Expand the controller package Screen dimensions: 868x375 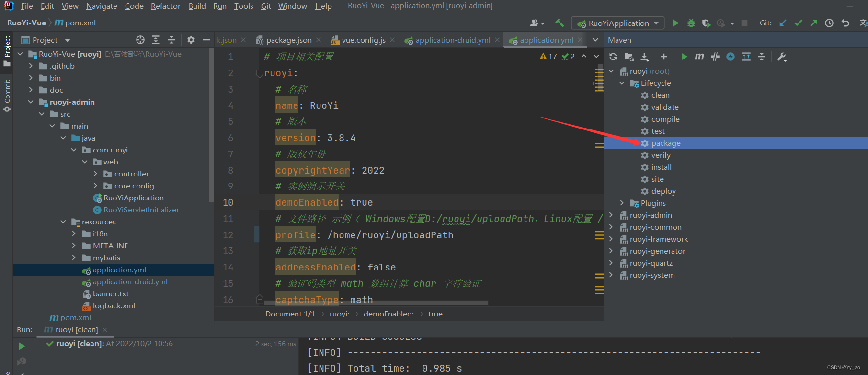pyautogui.click(x=95, y=174)
